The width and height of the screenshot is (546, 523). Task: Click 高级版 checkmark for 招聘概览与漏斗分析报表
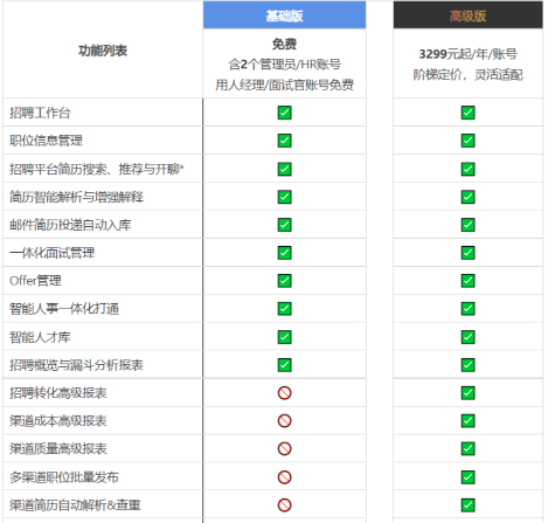coord(468,365)
